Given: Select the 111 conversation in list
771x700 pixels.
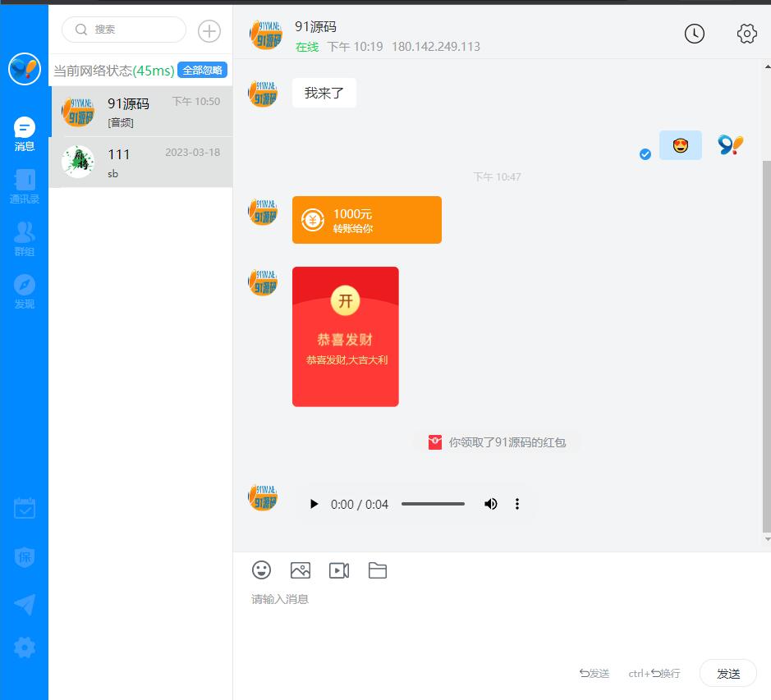Looking at the screenshot, I should point(141,162).
